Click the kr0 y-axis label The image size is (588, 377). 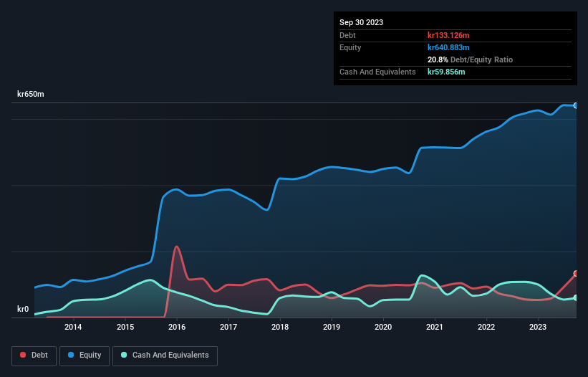23,309
